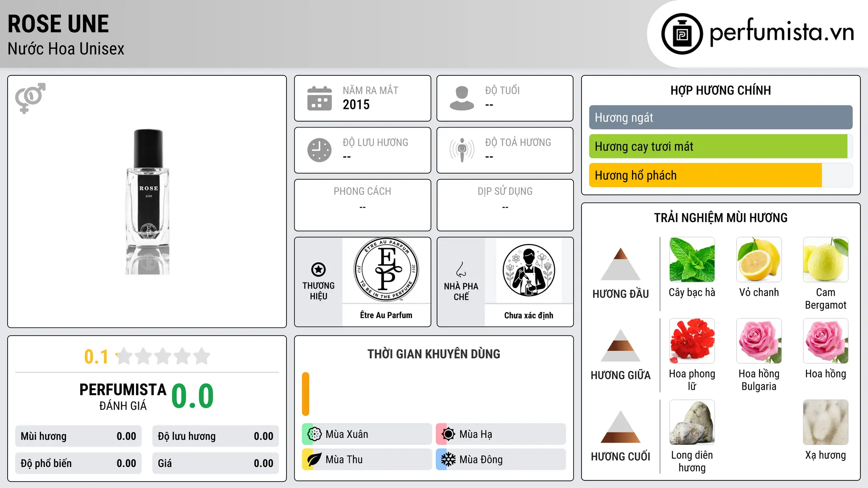Open the Rose Une bottle product image
The width and height of the screenshot is (868, 488).
pyautogui.click(x=148, y=202)
